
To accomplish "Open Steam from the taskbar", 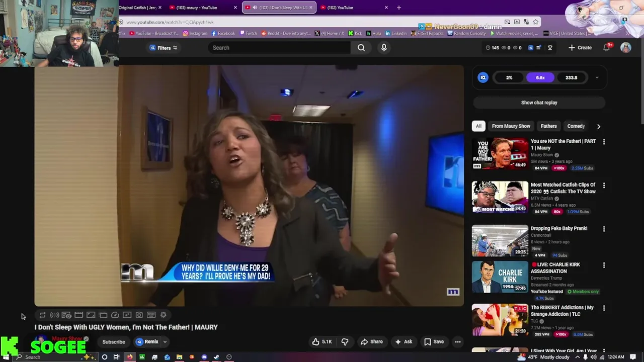I will click(216, 357).
